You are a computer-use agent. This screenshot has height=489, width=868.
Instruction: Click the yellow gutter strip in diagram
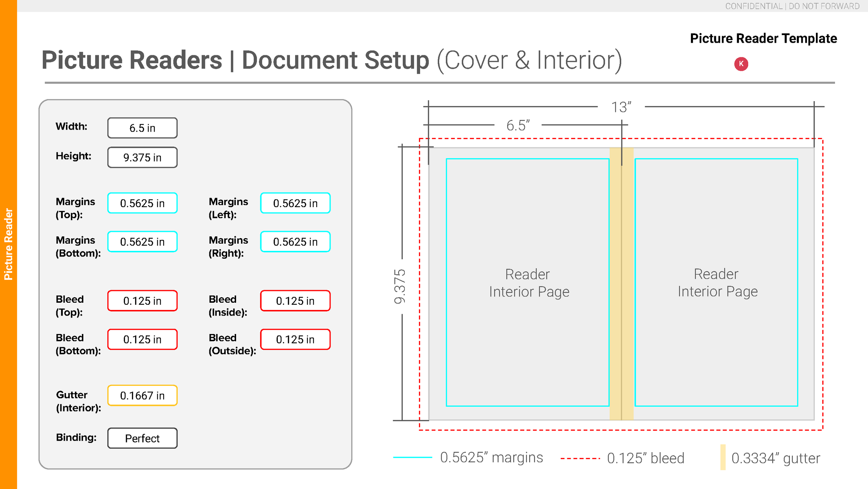pos(621,284)
